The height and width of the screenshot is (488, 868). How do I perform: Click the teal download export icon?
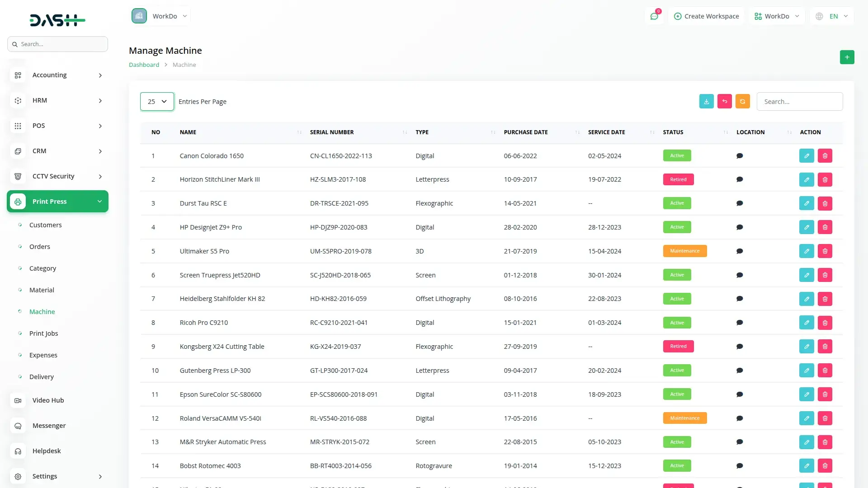(x=706, y=101)
